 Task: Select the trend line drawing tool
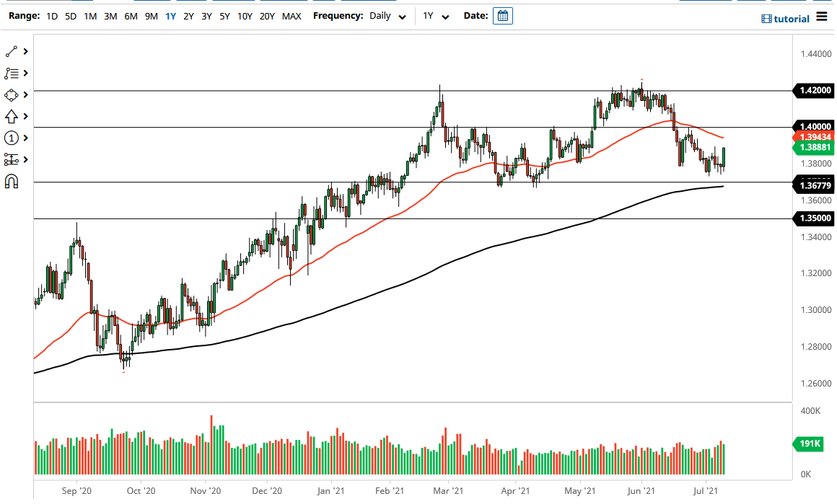pos(12,51)
